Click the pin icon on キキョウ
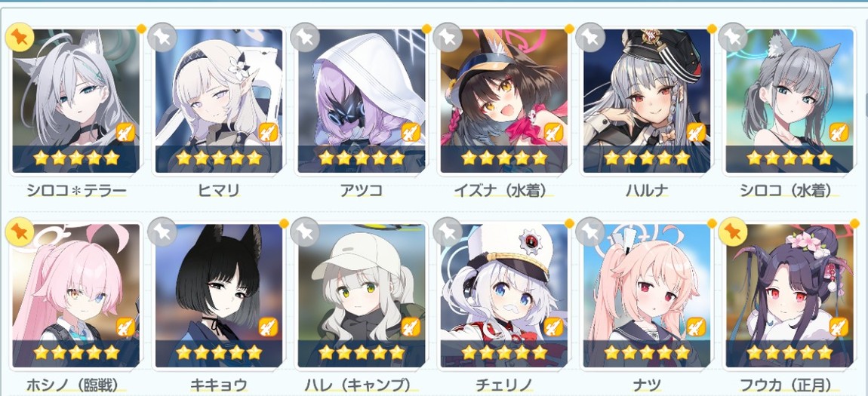Screen dimensions: 868x396 coord(162,232)
